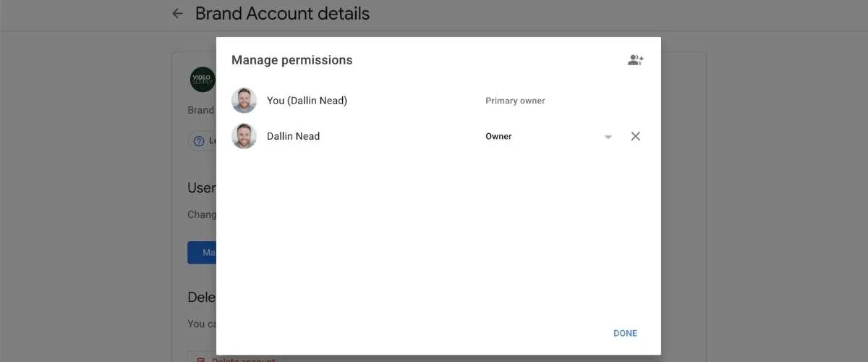Click the partially hidden blue Manage button
868x362 pixels.
[202, 253]
